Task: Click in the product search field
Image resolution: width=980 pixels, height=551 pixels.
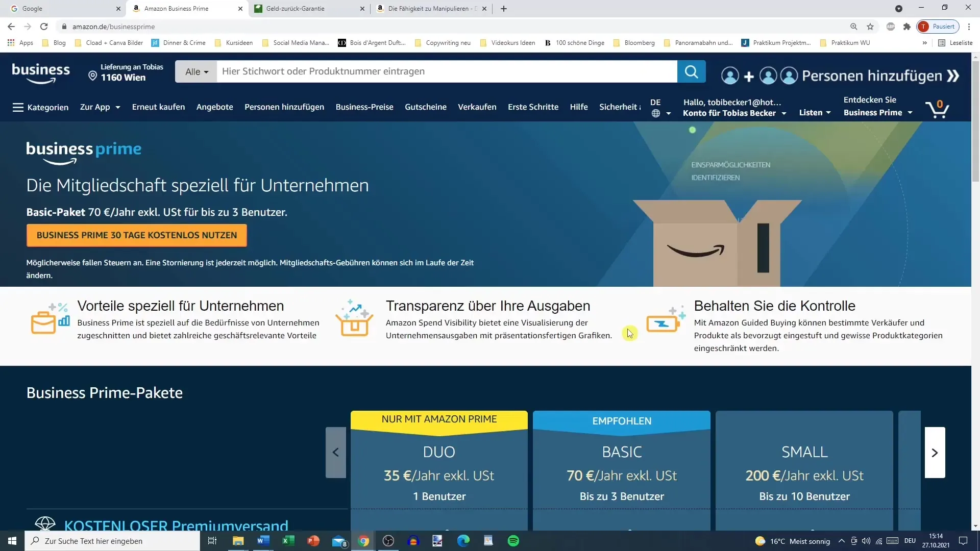Action: [447, 71]
